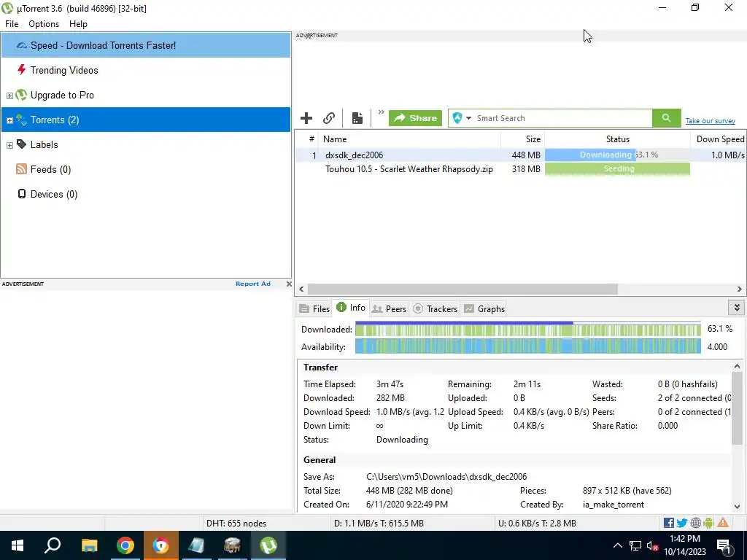Viewport: 747px width, 560px height.
Task: Click the orange warning triangle in status bar
Action: tap(723, 523)
